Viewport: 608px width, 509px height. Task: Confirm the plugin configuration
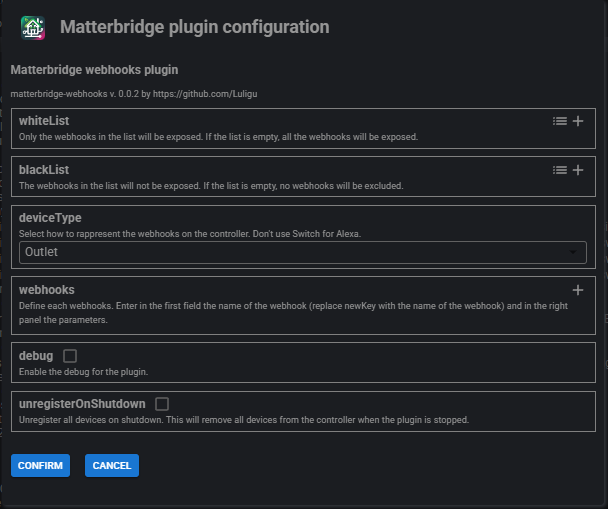pos(40,466)
